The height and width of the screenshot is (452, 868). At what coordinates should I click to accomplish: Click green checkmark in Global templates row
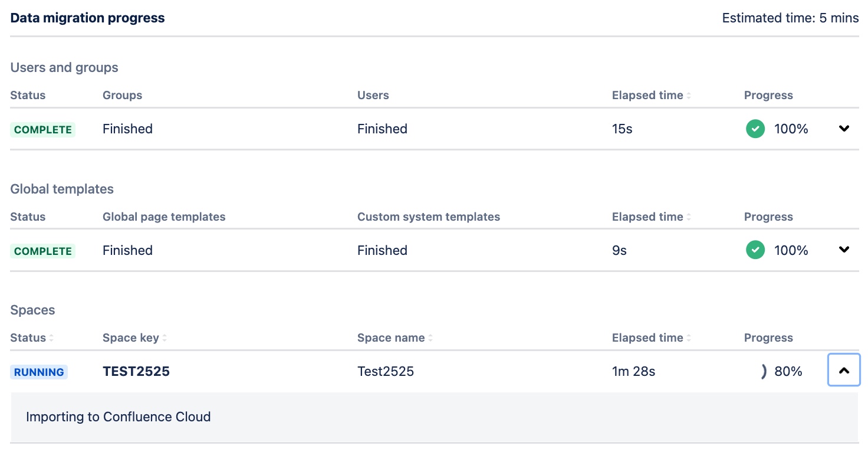click(755, 250)
